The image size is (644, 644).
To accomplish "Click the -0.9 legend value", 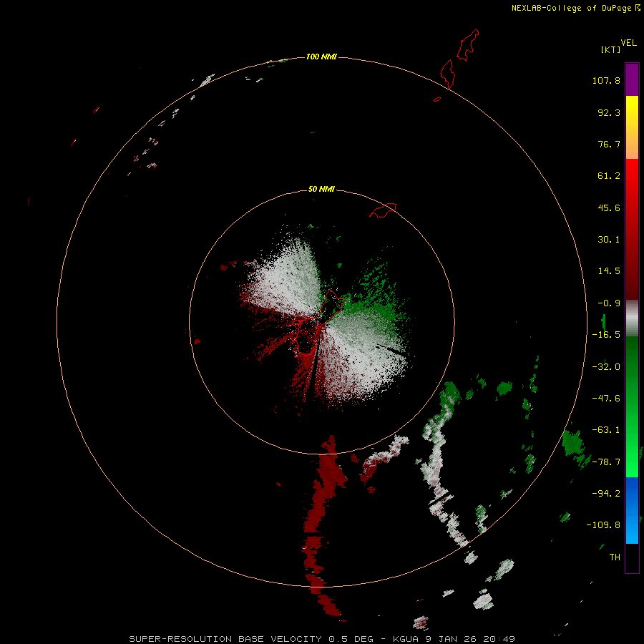I will coord(609,303).
